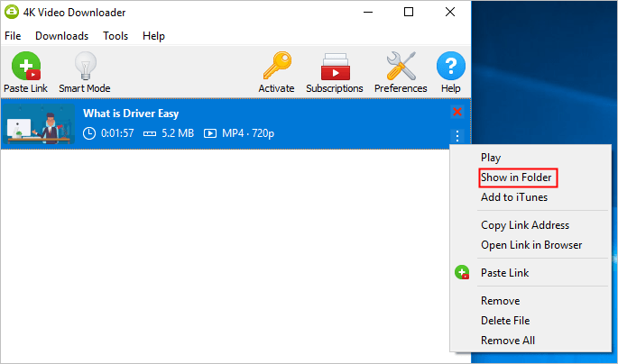Choose Remove All
The image size is (618, 364).
(x=508, y=341)
